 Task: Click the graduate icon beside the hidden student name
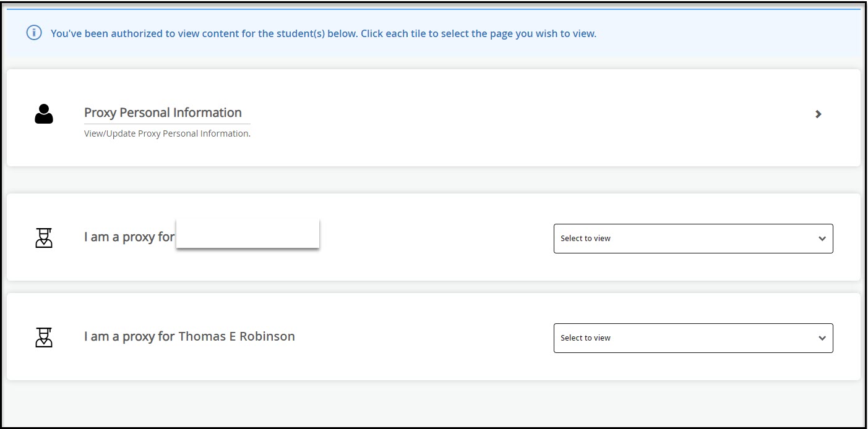[x=44, y=238]
